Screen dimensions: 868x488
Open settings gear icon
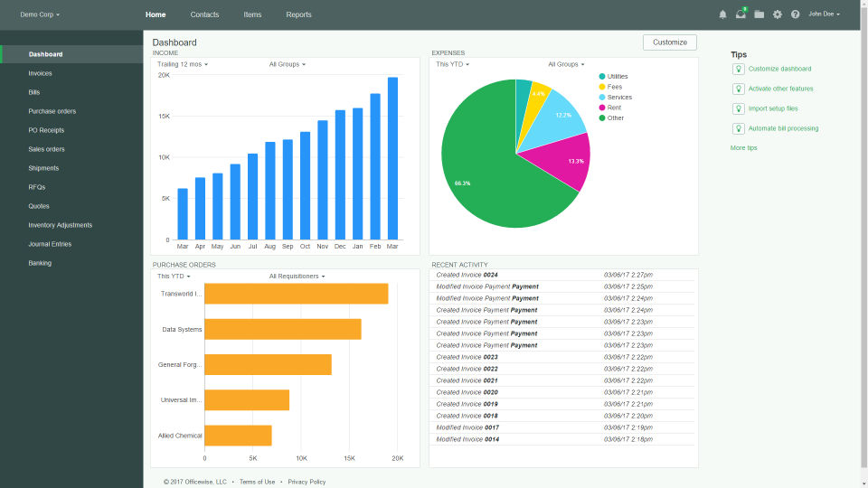(x=777, y=14)
